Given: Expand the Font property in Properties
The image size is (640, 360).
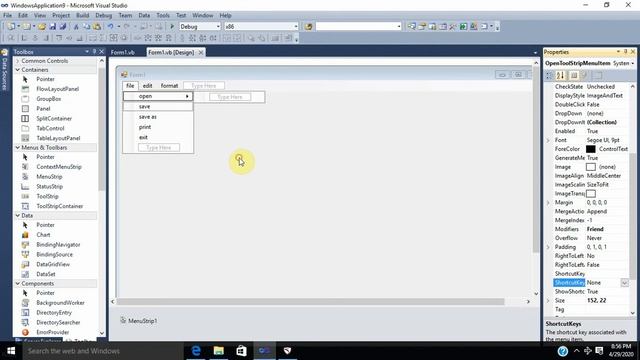Looking at the screenshot, I should coord(548,140).
